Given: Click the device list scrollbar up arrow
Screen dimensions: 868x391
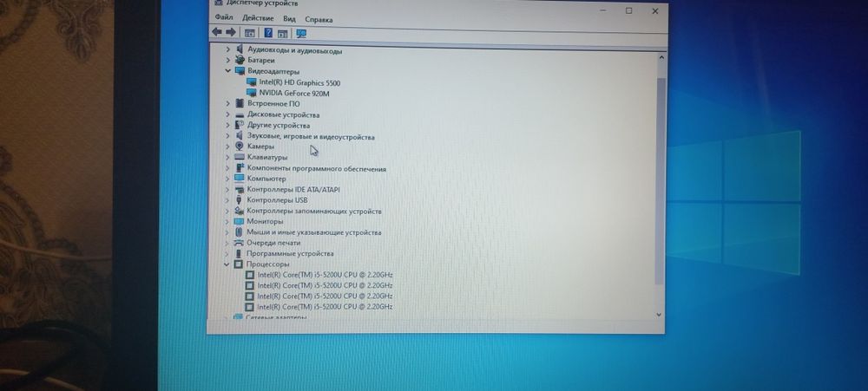Looking at the screenshot, I should click(x=661, y=57).
